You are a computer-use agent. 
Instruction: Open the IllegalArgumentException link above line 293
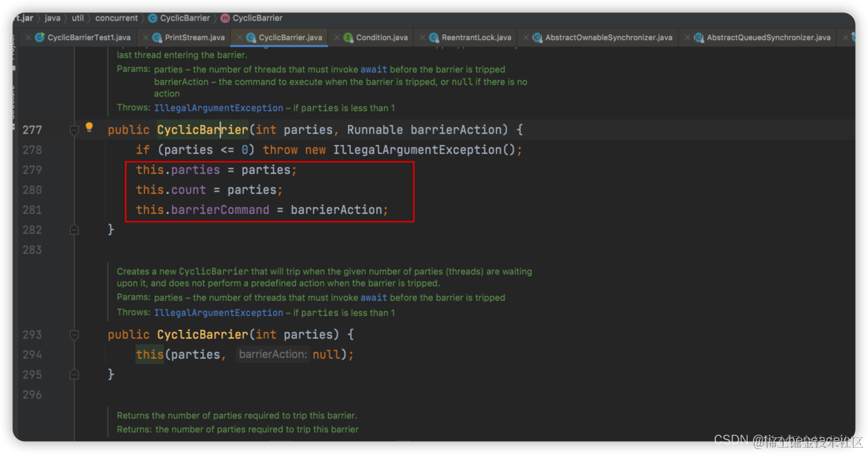click(219, 313)
